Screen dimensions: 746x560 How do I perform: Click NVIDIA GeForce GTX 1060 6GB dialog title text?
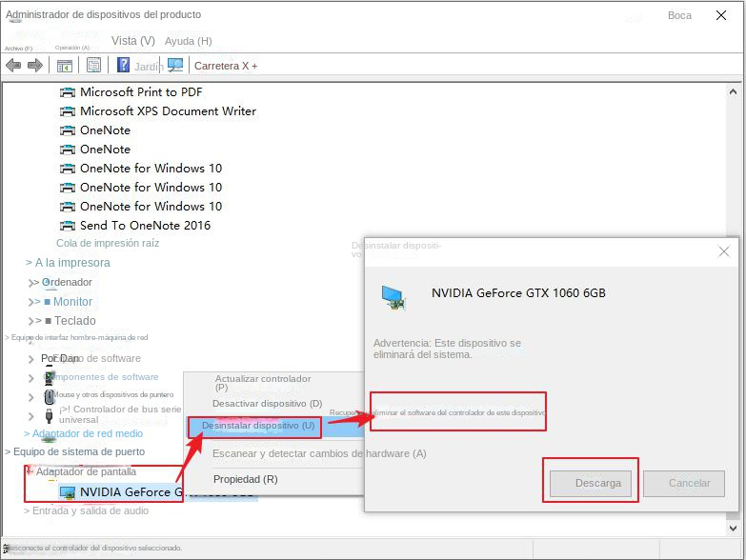(518, 293)
